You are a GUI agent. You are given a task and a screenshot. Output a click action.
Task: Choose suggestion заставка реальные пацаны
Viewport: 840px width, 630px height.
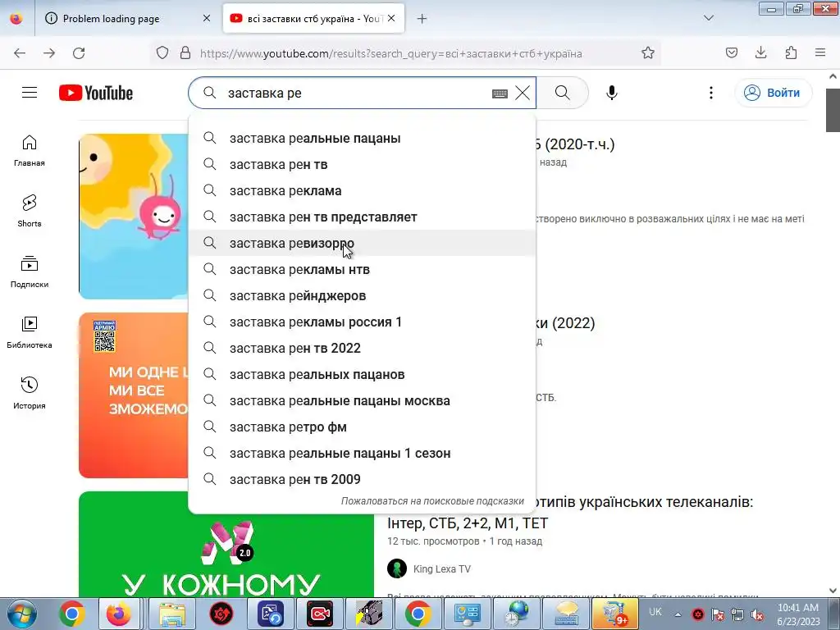coord(362,138)
